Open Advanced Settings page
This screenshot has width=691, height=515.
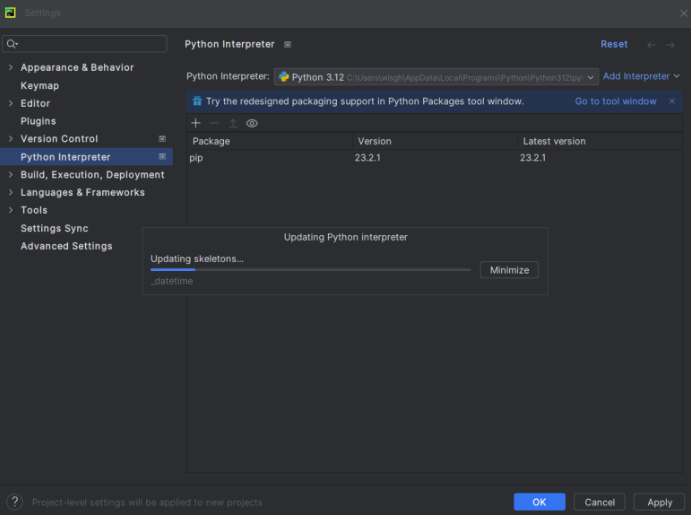[x=66, y=246]
